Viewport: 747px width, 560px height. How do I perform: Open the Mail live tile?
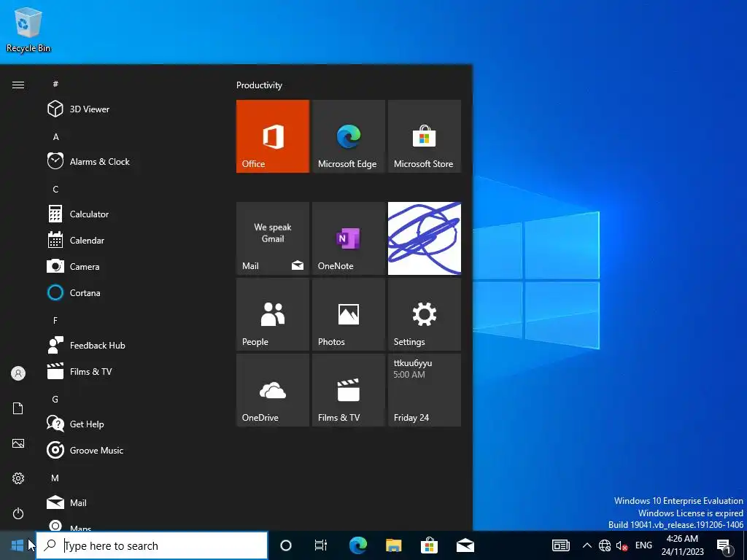point(273,238)
